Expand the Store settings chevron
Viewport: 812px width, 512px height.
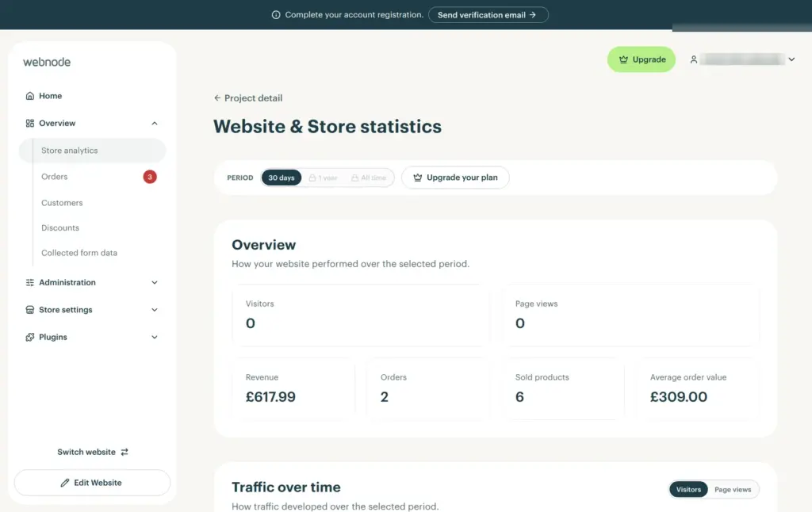155,310
